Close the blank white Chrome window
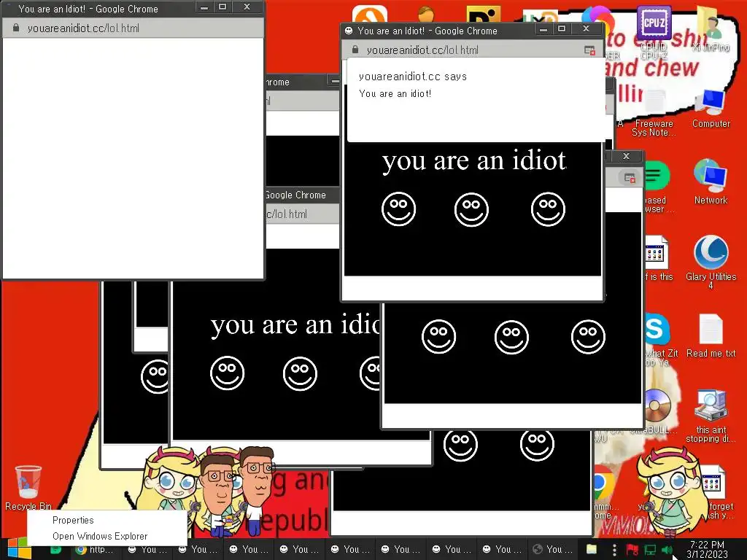 pyautogui.click(x=247, y=7)
